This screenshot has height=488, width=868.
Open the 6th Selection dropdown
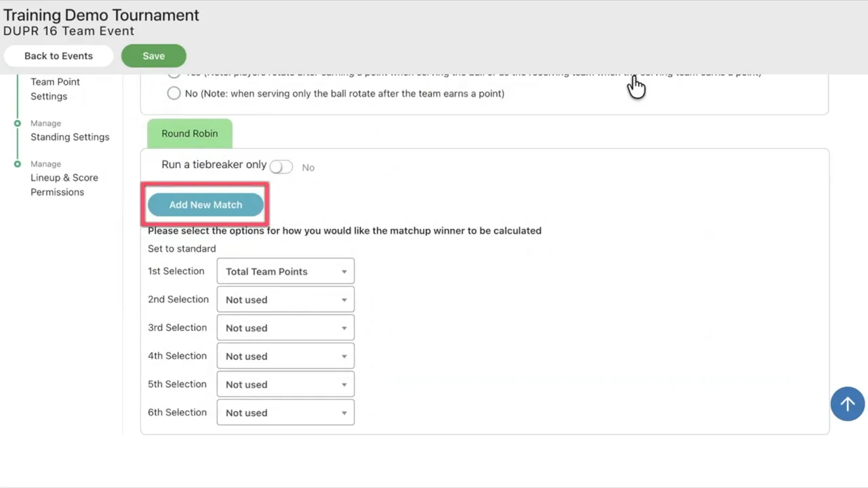(x=285, y=413)
